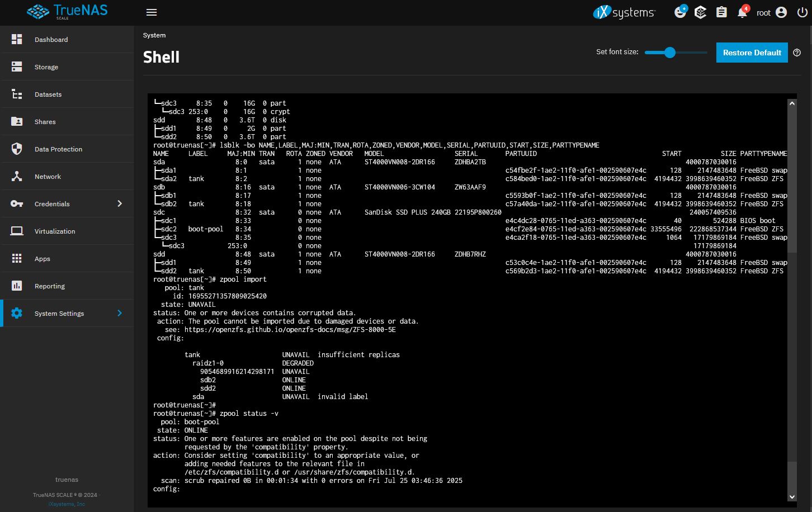The height and width of the screenshot is (512, 812).
Task: Open the alerts bell notifications
Action: (743, 12)
